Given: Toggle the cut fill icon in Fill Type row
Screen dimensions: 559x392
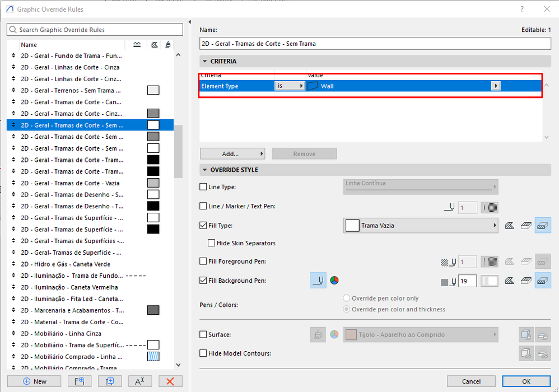Looking at the screenshot, I should [x=543, y=226].
